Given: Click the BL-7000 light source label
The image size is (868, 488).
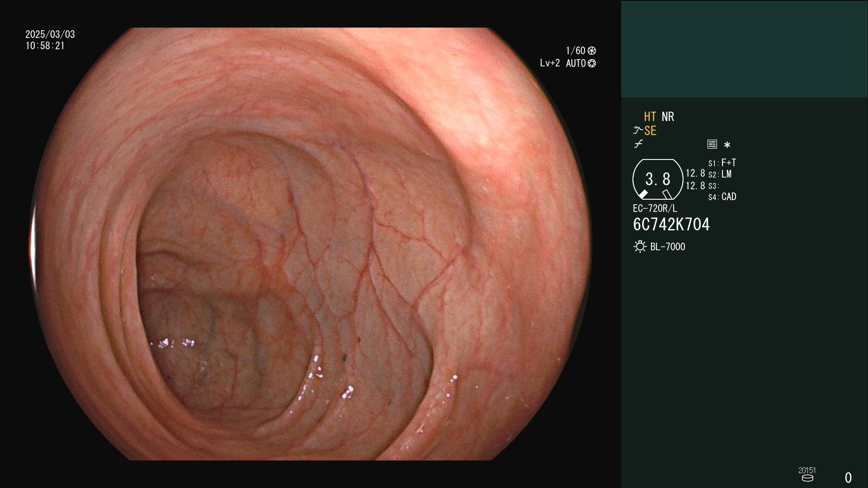Looking at the screenshot, I should [668, 247].
